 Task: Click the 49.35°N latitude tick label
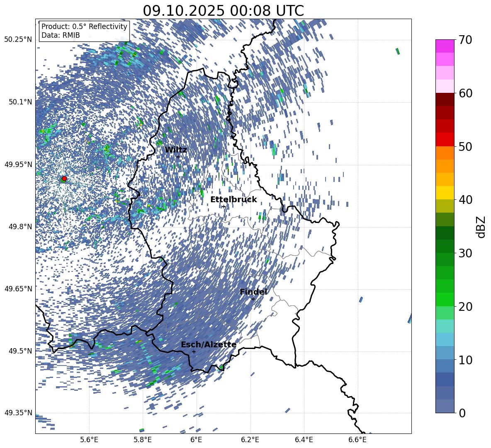(x=18, y=413)
